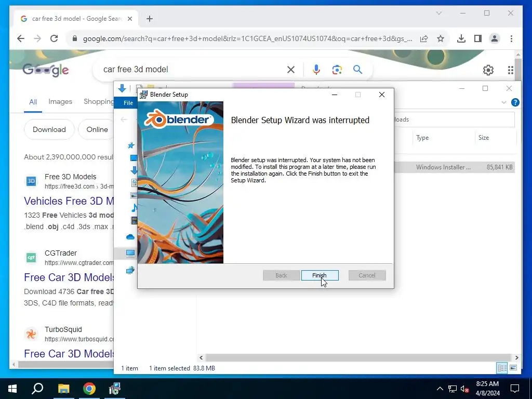
Task: Minimize the Blender Setup dialog
Action: click(x=335, y=95)
